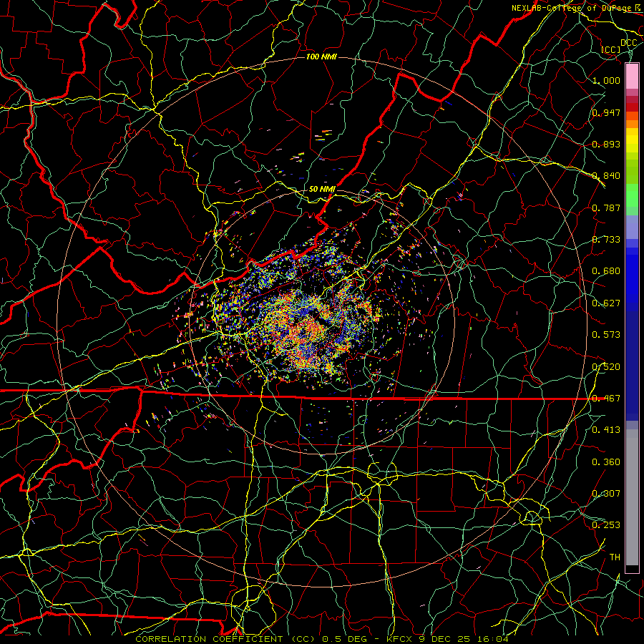Click the 0.840 scale value

pyautogui.click(x=606, y=176)
